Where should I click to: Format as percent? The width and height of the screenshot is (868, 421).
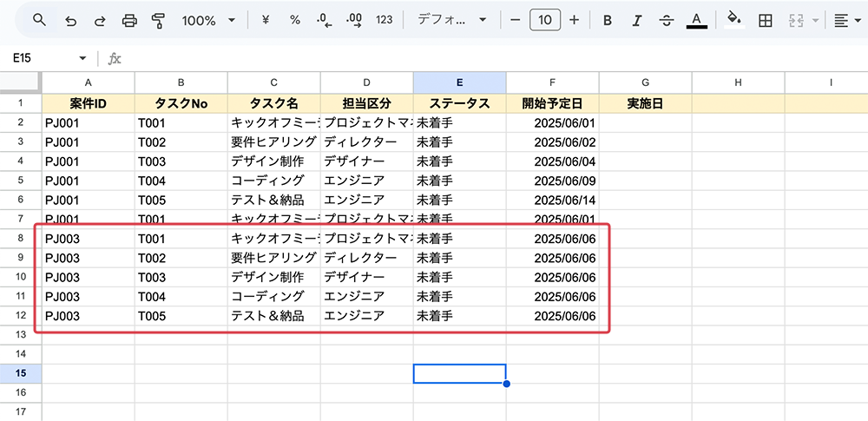click(294, 20)
